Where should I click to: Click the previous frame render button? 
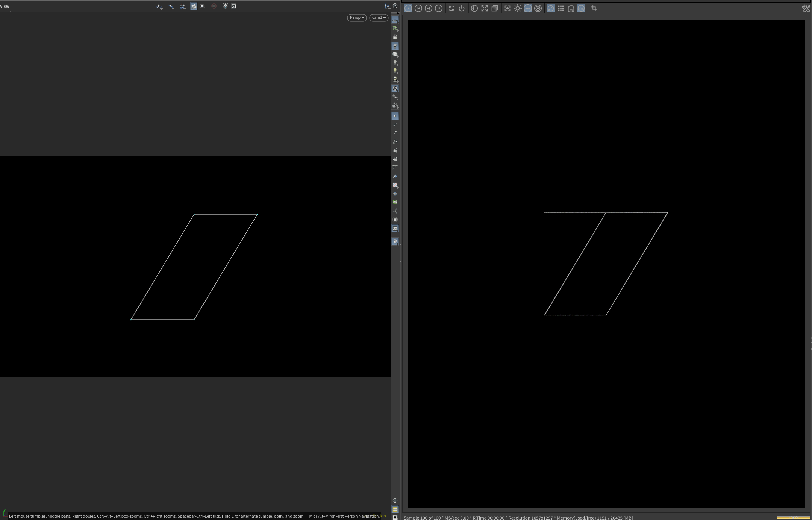[418, 8]
